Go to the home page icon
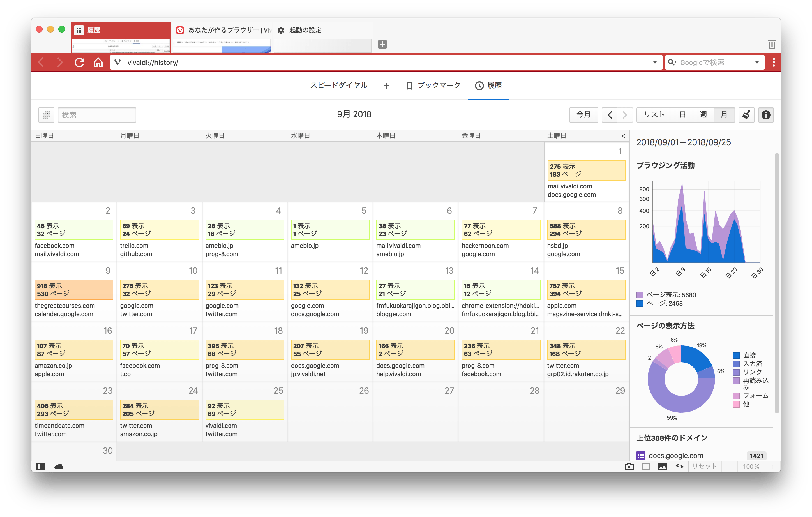The height and width of the screenshot is (517, 812). (x=98, y=63)
